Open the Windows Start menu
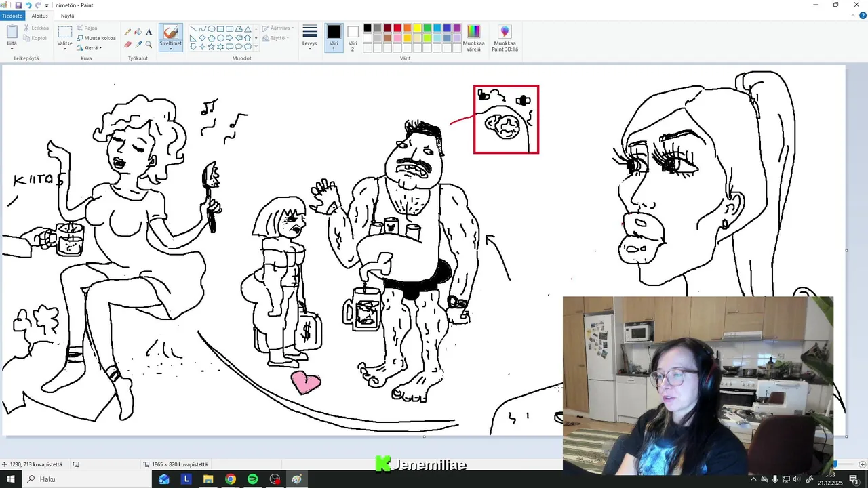The image size is (868, 488). tap(11, 479)
